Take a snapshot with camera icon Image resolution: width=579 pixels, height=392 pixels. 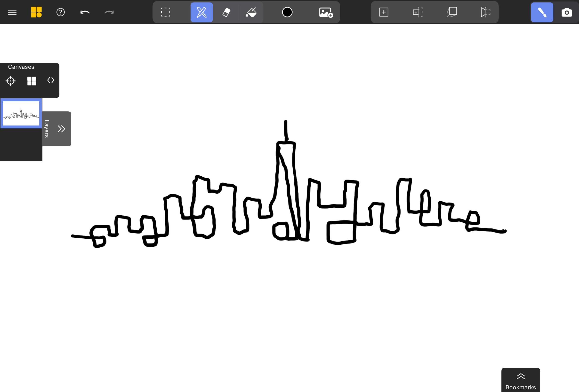[x=567, y=12]
